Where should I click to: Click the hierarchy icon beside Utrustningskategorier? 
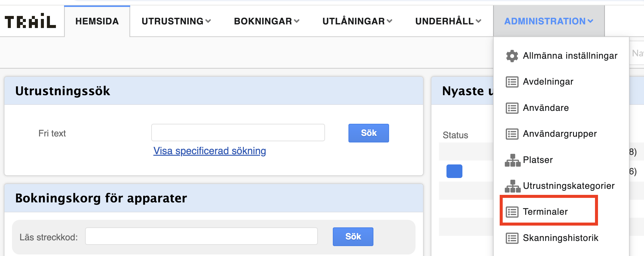pos(513,186)
